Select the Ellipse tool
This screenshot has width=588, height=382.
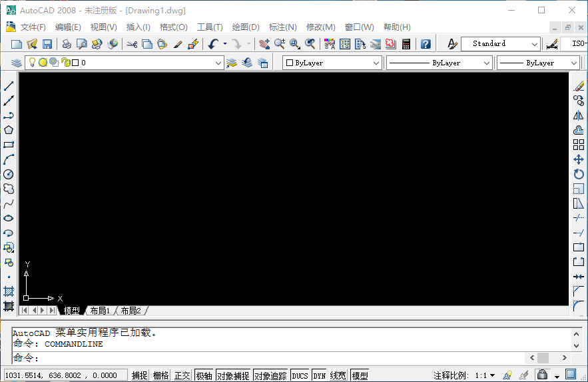point(9,219)
